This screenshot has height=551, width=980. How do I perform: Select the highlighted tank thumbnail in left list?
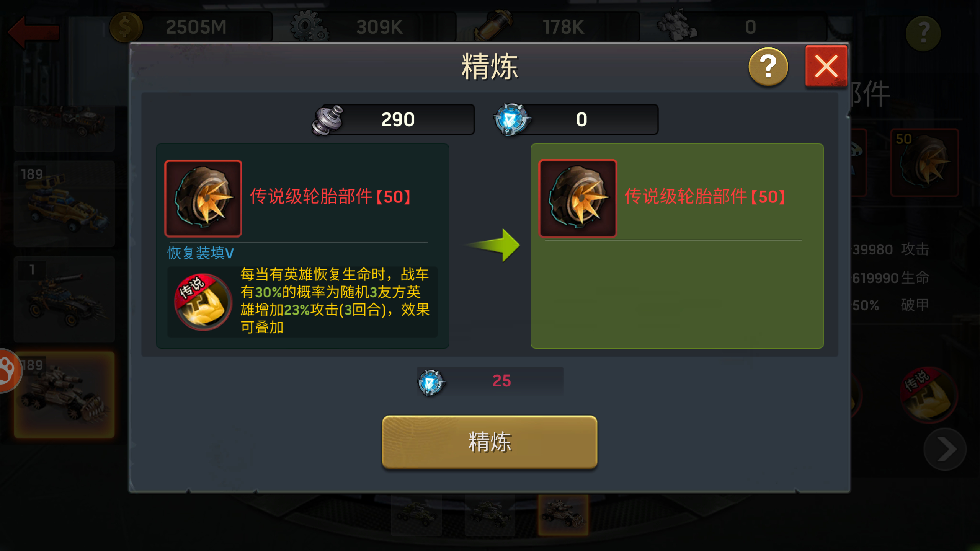pos(64,395)
